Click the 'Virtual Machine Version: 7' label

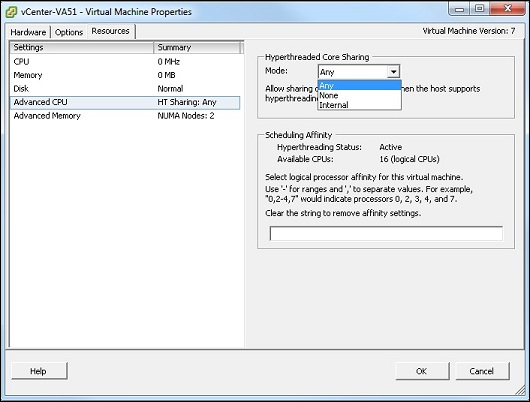[469, 31]
